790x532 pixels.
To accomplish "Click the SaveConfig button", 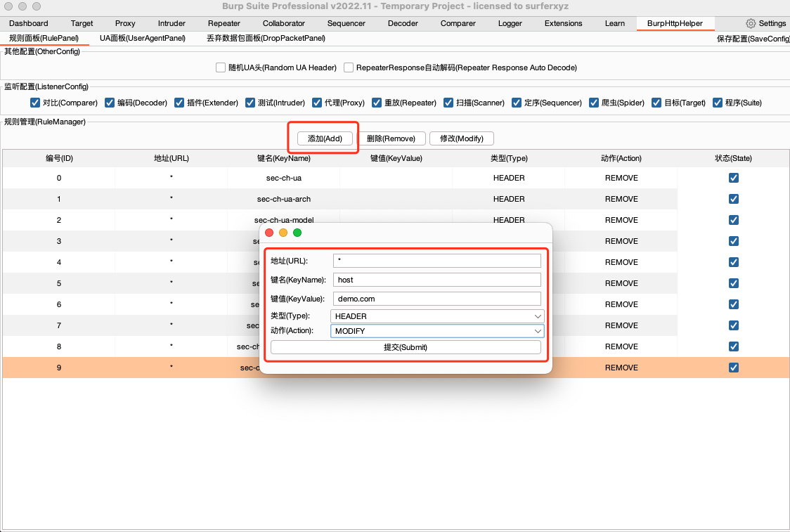I will (x=753, y=39).
